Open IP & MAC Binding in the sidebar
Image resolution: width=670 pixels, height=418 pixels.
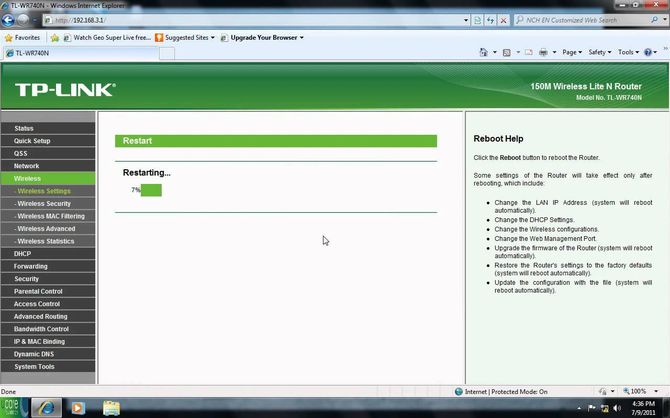[48, 341]
